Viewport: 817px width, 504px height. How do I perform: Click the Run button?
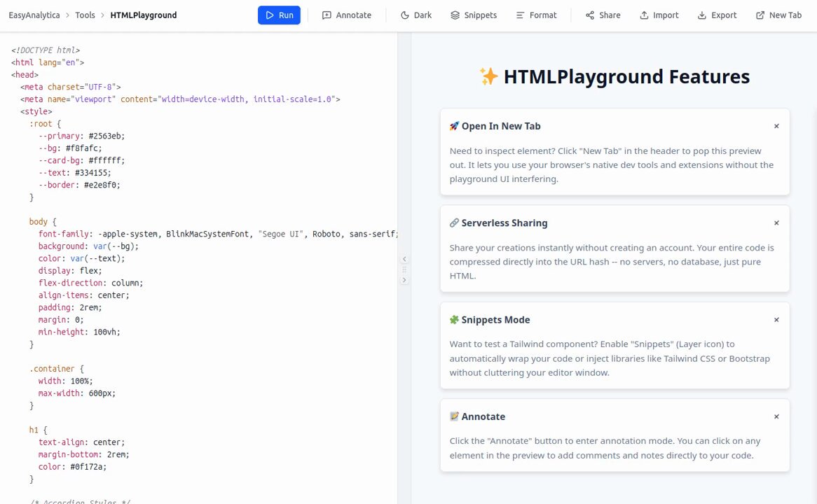(279, 15)
